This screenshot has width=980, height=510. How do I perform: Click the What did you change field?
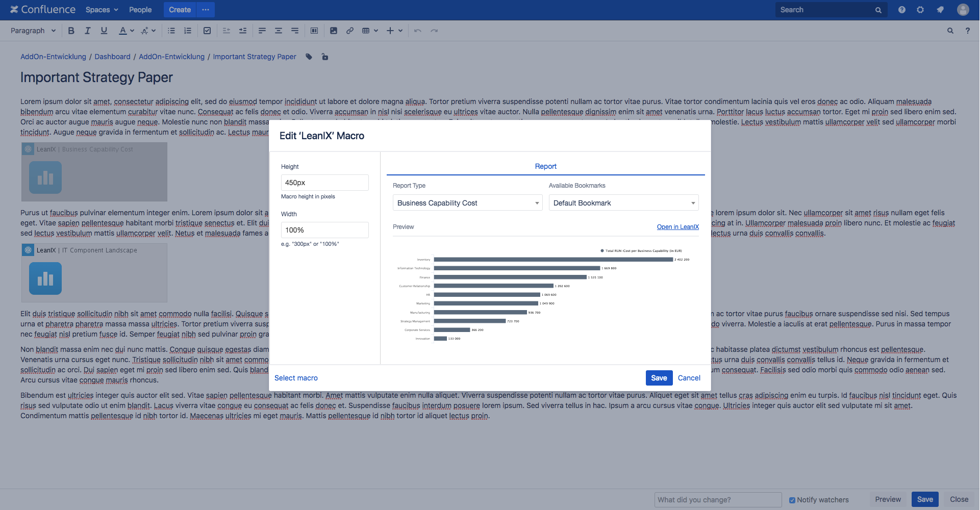[718, 500]
